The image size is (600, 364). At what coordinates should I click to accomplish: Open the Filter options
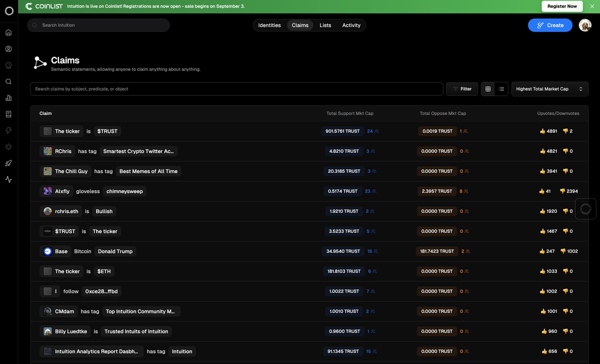coord(462,89)
